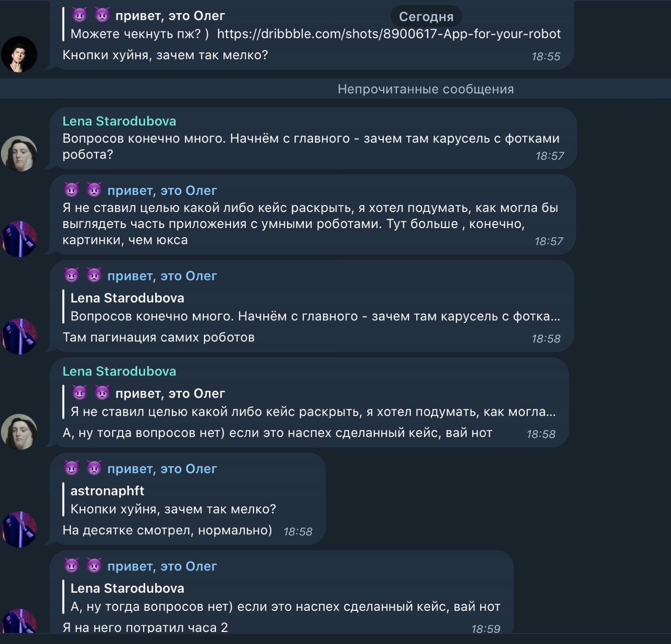Jump to quoted 'вай нот' message in last reply
Image resolution: width=671 pixels, height=644 pixels.
285,598
